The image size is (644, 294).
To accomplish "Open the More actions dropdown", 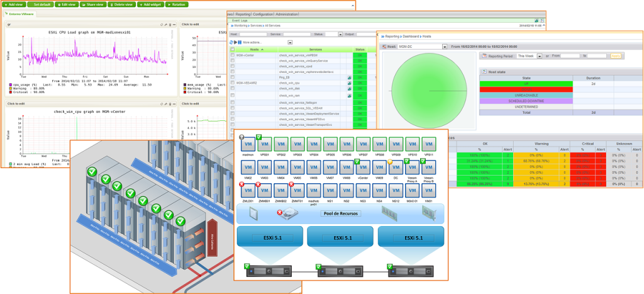I will click(x=290, y=42).
